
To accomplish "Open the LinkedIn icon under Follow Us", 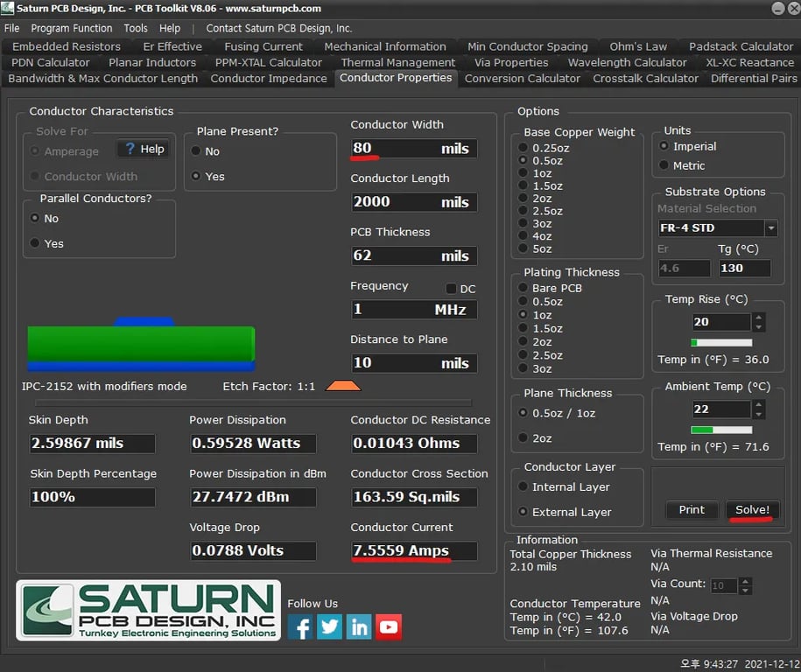I will coord(360,626).
